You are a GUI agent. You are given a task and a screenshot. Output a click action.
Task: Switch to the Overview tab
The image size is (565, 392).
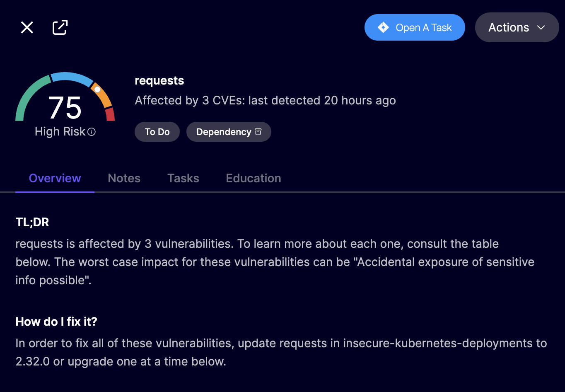pos(55,178)
